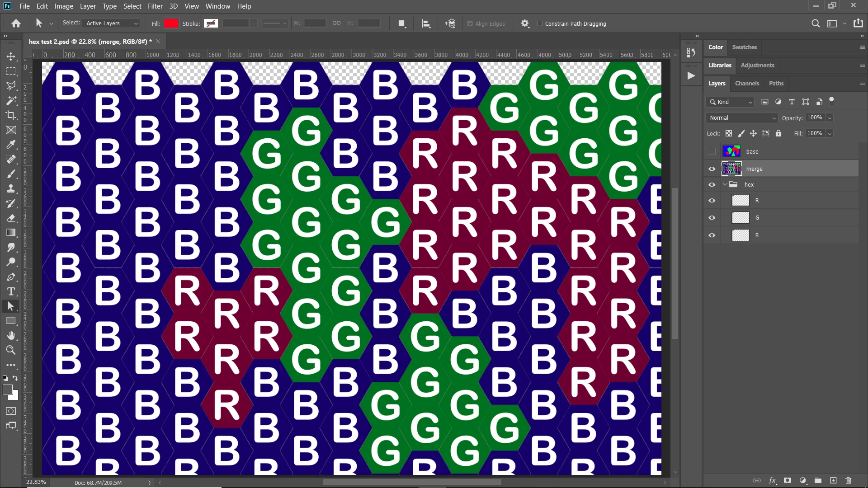Screen dimensions: 868x488
Task: Create a new layer with plus icon
Action: 833,480
